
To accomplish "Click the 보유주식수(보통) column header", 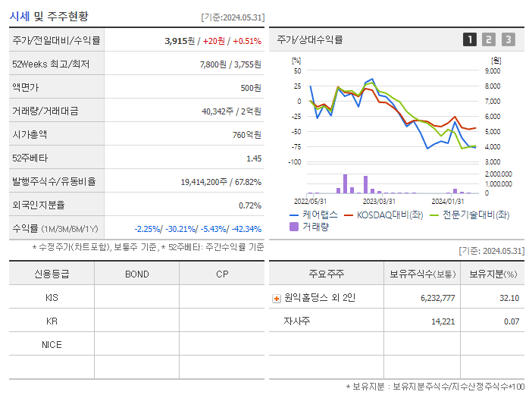I will [422, 274].
